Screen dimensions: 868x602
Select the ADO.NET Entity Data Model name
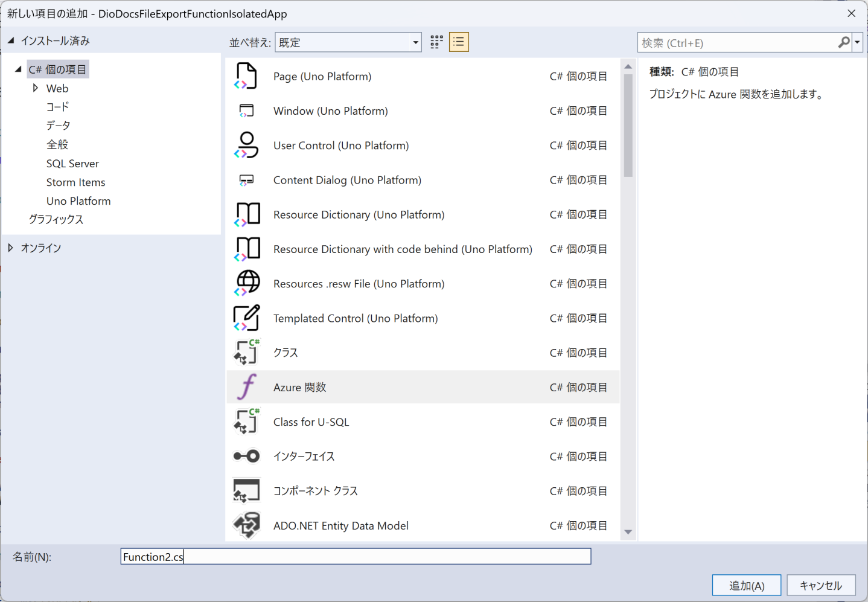(x=340, y=525)
